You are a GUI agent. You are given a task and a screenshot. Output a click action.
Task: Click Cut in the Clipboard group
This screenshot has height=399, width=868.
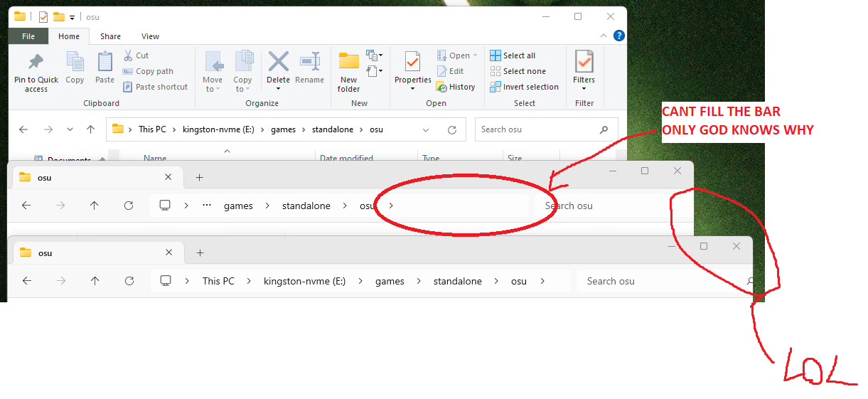(x=136, y=55)
